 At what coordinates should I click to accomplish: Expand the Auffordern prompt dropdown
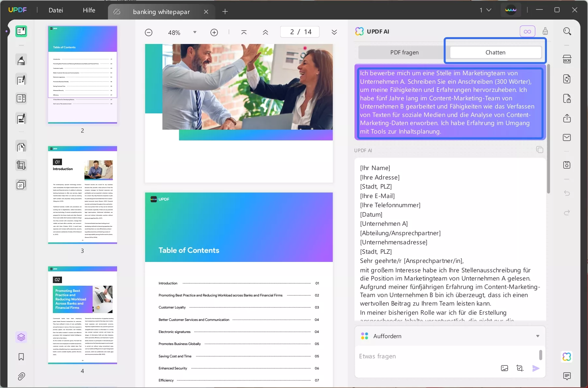[538, 336]
